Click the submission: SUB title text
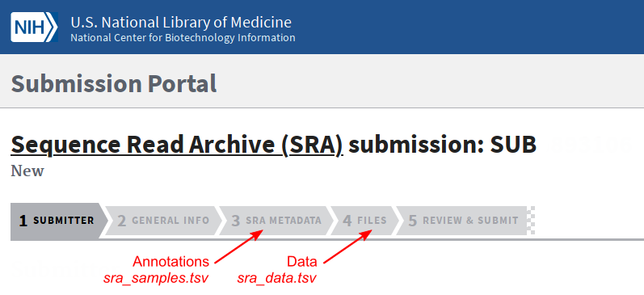The width and height of the screenshot is (644, 295). coord(442,145)
